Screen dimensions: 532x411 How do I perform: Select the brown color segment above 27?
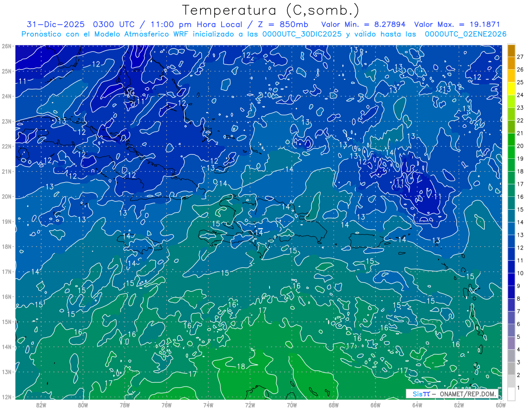click(512, 50)
